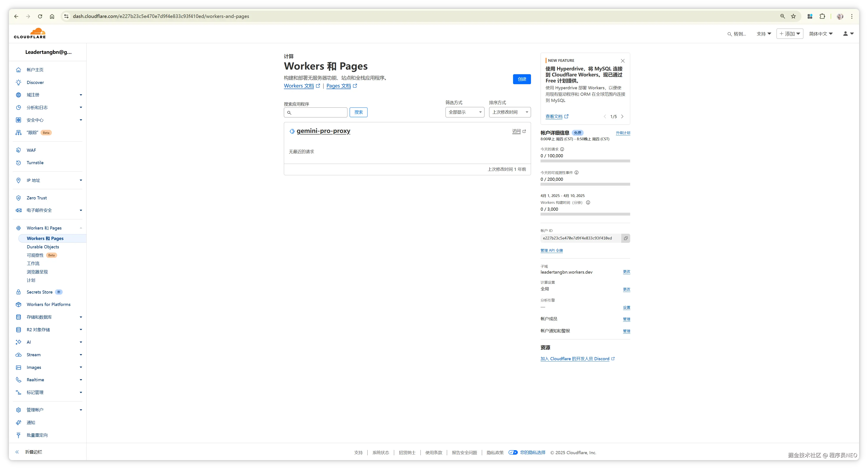Open the 排序方式 上次修改时间 dropdown
The width and height of the screenshot is (868, 469).
pos(510,112)
